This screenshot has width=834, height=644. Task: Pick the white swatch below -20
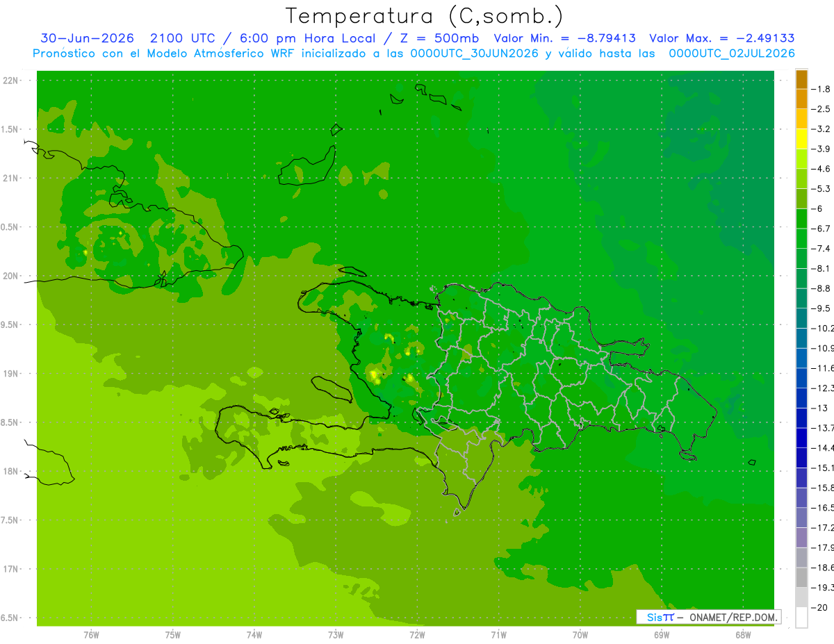[x=801, y=618]
